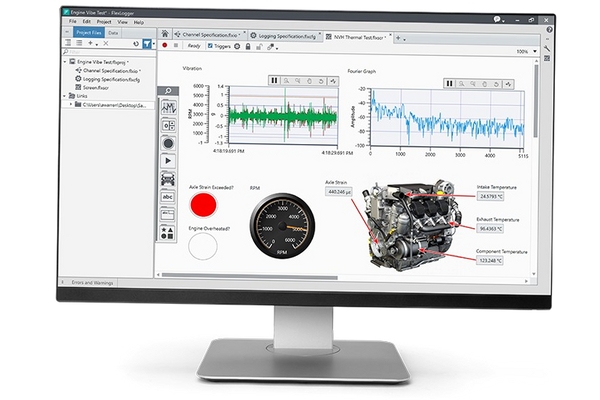
Task: Pause the Fourier Graph
Action: tap(450, 83)
